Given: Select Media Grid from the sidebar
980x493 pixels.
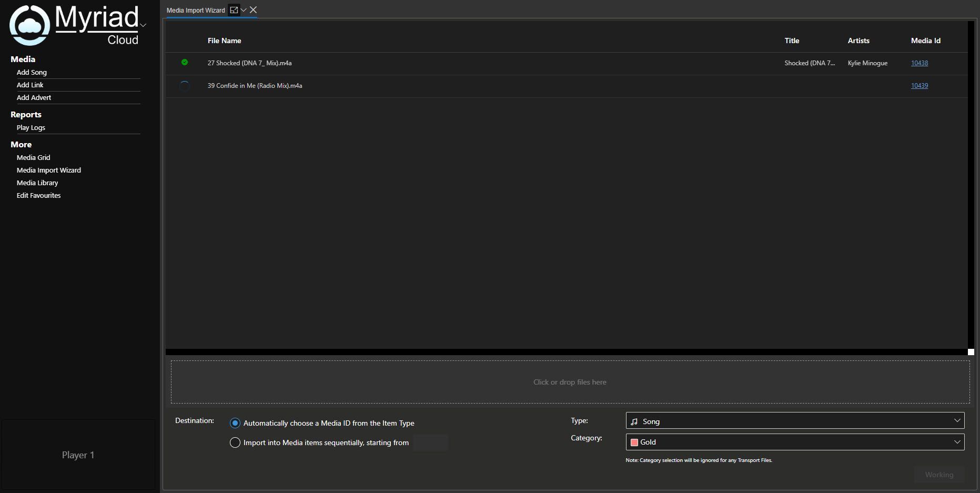Looking at the screenshot, I should point(33,157).
